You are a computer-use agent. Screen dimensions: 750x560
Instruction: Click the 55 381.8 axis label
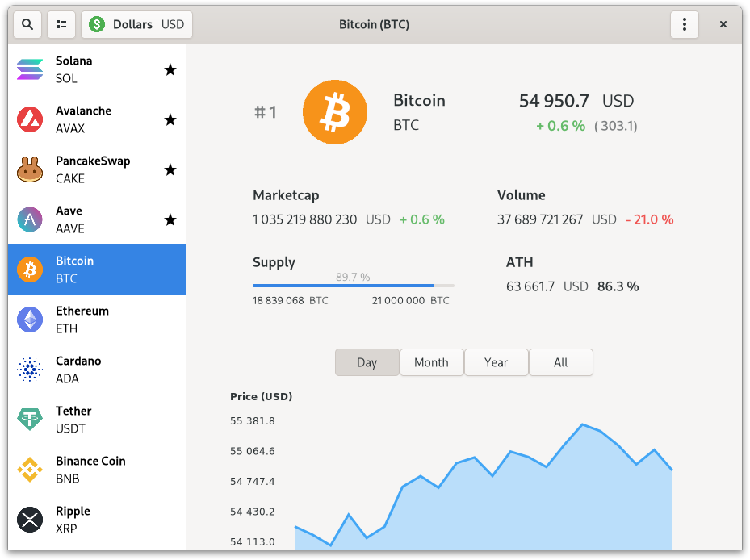pos(253,421)
